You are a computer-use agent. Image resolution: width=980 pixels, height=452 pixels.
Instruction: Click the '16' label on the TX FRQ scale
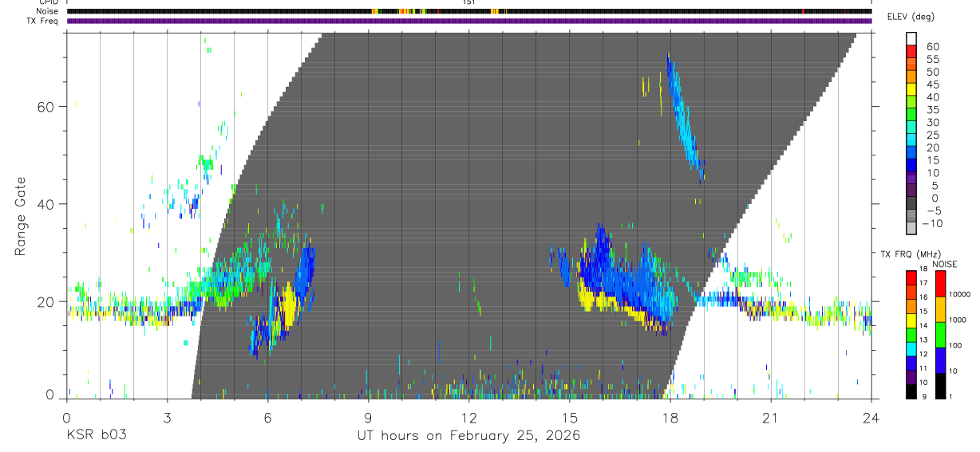[x=924, y=297]
